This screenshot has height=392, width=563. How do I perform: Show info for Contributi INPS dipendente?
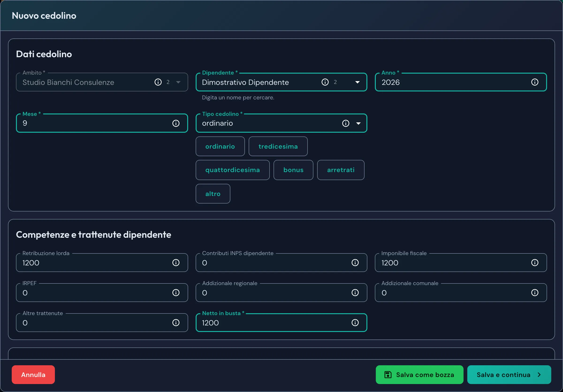(355, 263)
